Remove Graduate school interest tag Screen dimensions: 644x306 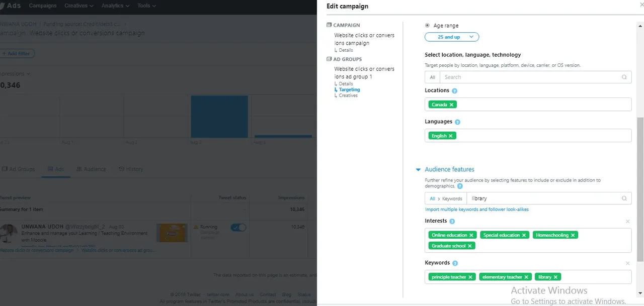pos(470,246)
